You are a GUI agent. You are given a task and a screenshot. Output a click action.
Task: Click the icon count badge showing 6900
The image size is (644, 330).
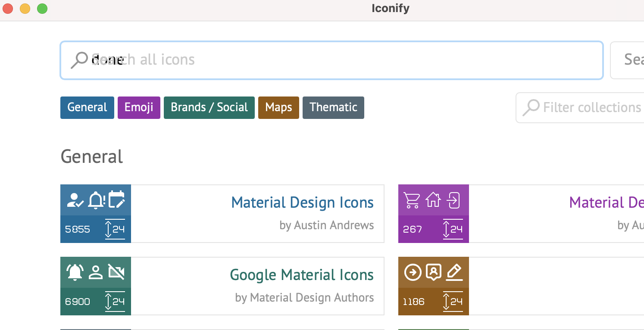(x=78, y=302)
